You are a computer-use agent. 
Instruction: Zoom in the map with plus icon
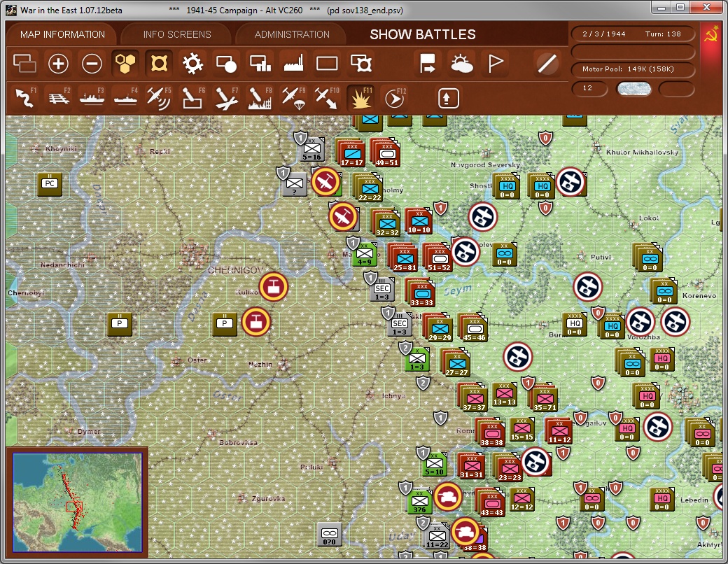[59, 63]
